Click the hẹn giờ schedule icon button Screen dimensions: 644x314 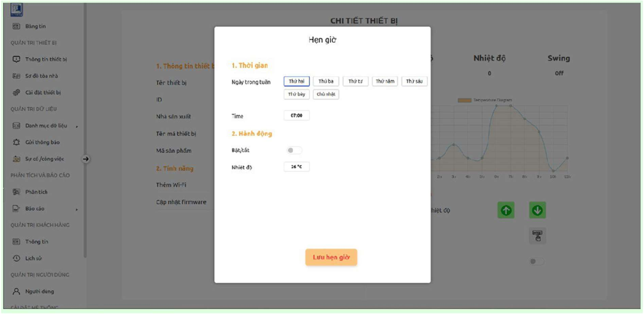(537, 235)
